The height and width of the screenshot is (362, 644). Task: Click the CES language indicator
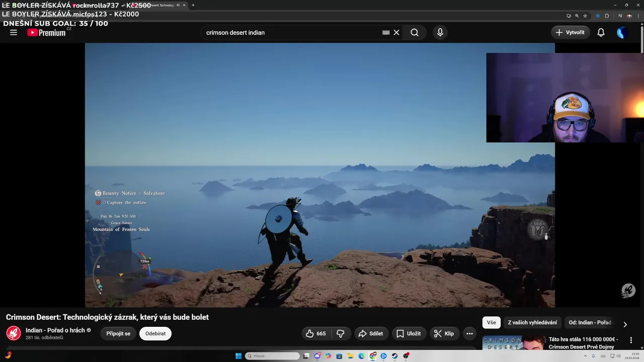click(x=603, y=356)
